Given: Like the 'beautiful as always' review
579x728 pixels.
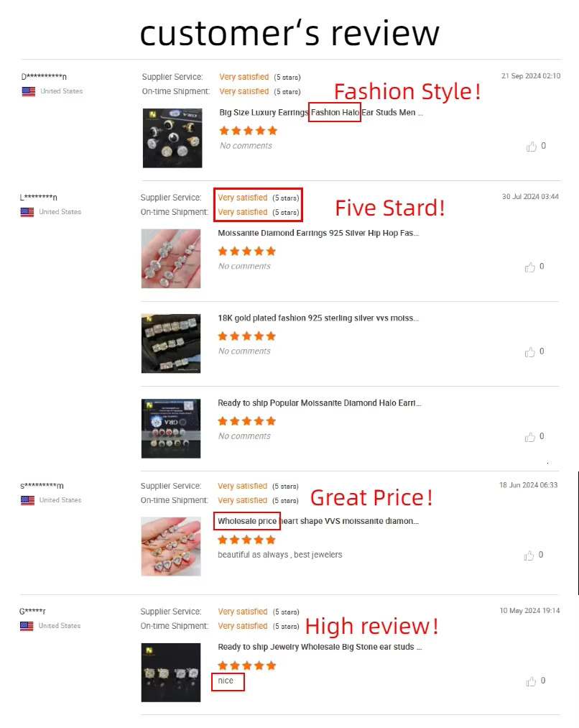Looking at the screenshot, I should click(x=529, y=556).
